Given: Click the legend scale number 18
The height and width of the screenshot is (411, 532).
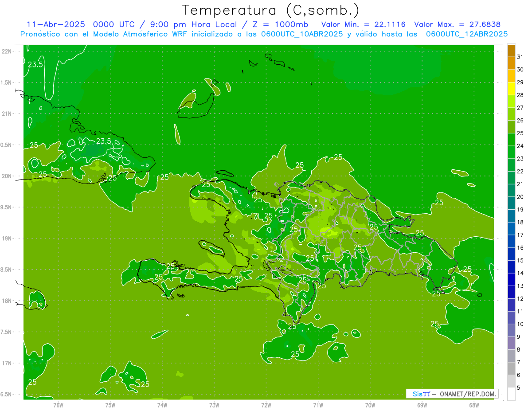Looking at the screenshot, I should click(x=520, y=222).
